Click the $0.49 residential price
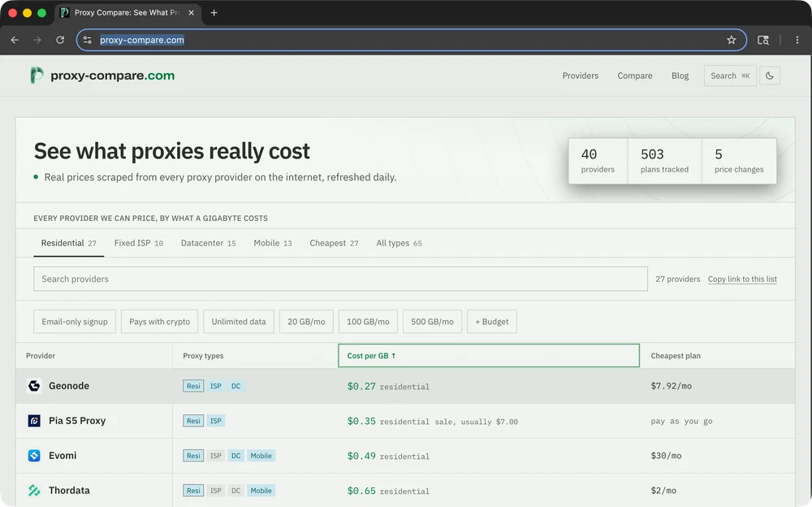 coord(388,456)
